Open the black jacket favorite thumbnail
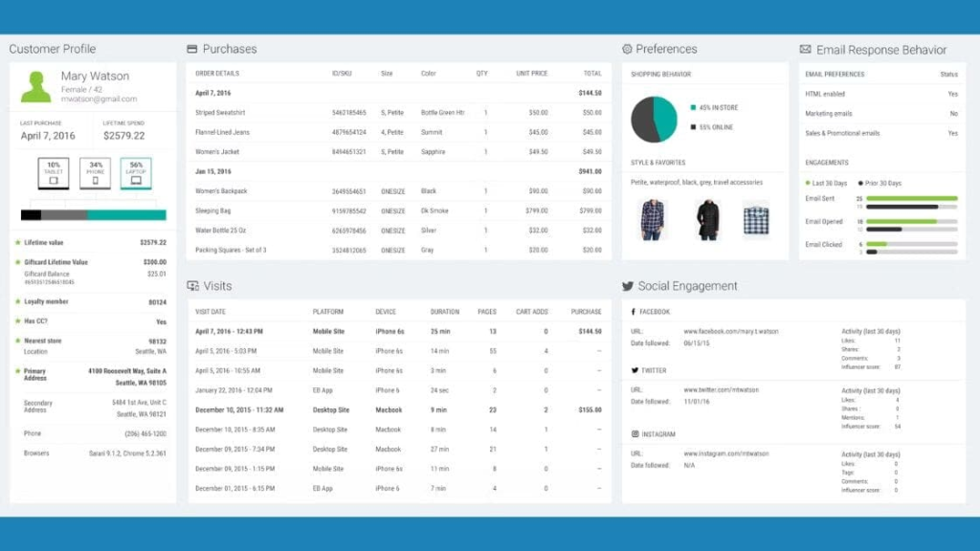The width and height of the screenshot is (980, 551). coord(707,219)
